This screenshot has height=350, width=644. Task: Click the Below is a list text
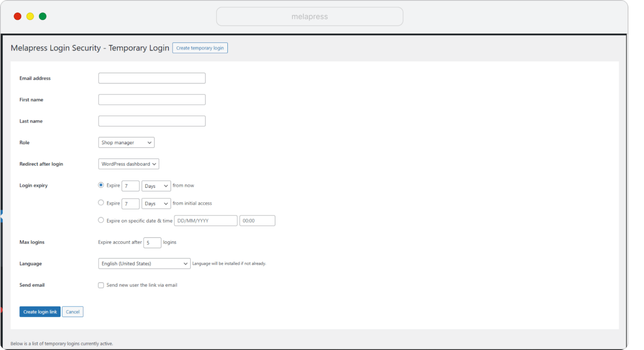[x=61, y=344]
